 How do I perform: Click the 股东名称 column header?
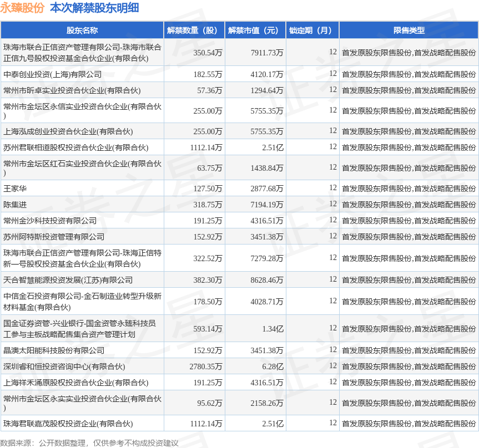pyautogui.click(x=82, y=30)
